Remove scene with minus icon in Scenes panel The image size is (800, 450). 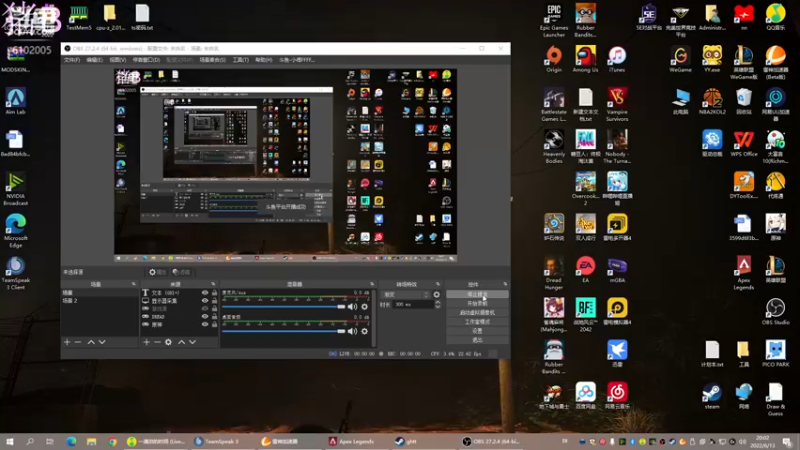tap(78, 342)
